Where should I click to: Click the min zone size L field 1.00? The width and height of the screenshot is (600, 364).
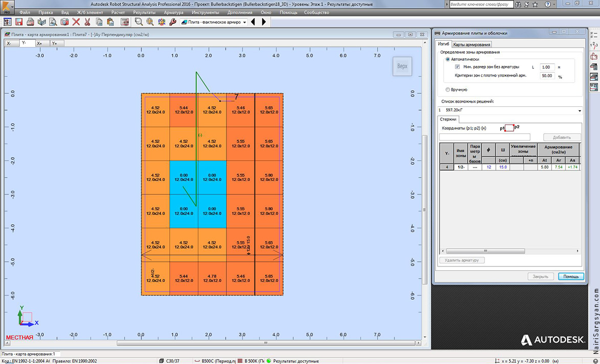tap(547, 67)
